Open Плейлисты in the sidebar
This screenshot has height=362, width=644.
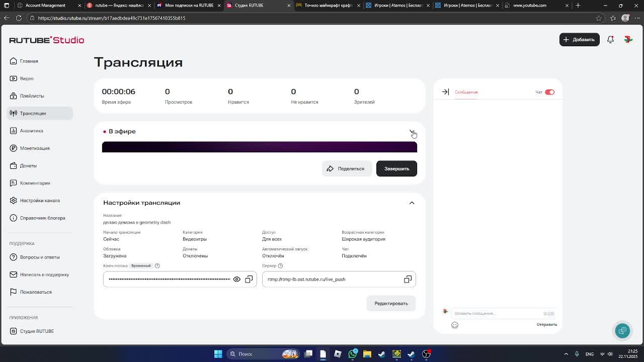click(x=40, y=96)
